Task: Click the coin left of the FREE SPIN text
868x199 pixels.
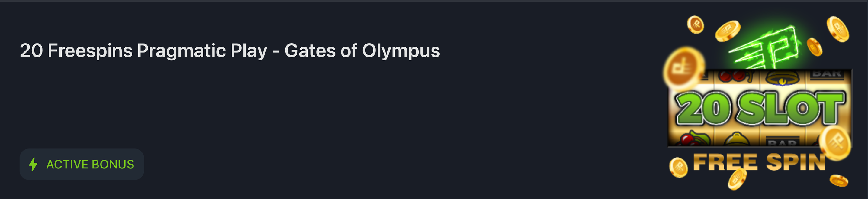Action: (x=678, y=167)
